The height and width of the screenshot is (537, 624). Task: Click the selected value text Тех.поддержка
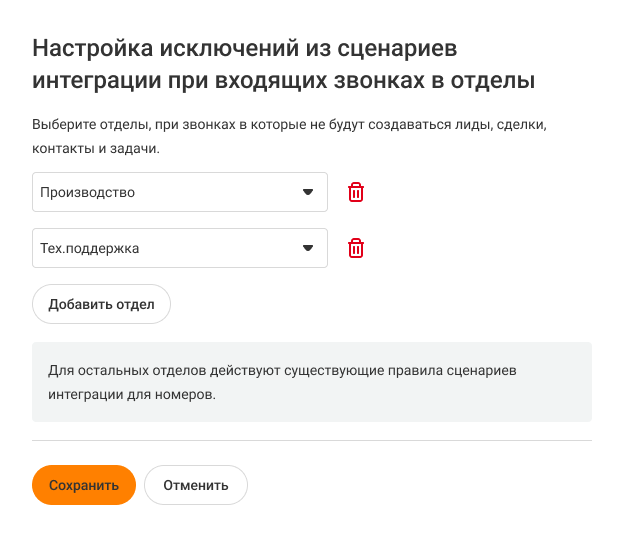click(89, 248)
